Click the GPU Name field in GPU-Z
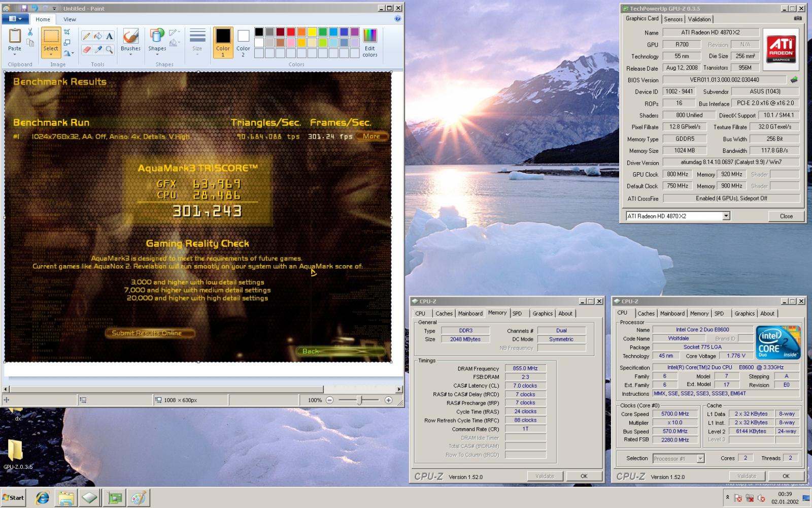 tap(710, 33)
